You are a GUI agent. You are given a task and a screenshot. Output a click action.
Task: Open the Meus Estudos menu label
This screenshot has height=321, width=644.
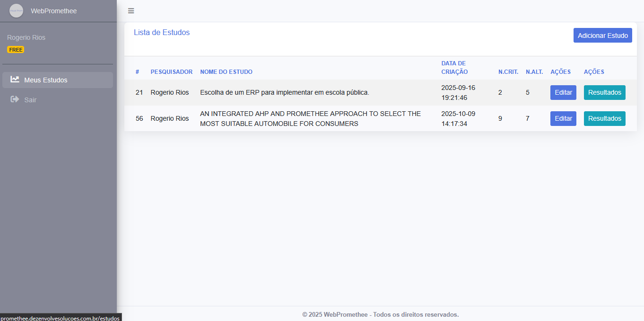(46, 80)
